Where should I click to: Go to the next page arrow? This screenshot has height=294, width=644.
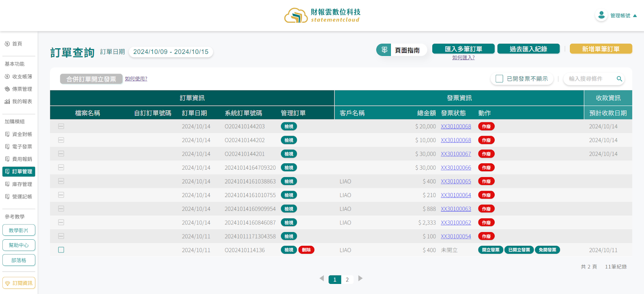[x=360, y=278]
